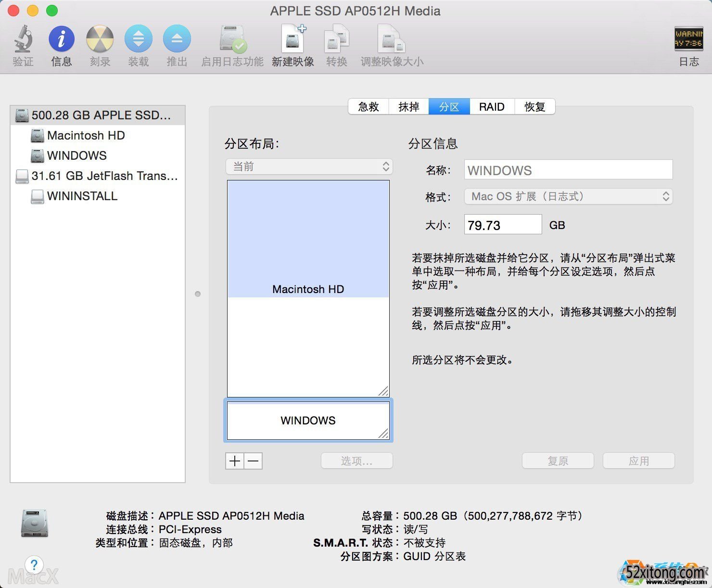This screenshot has width=712, height=588.
Task: Click the '读/写' write status text
Action: pos(416,530)
